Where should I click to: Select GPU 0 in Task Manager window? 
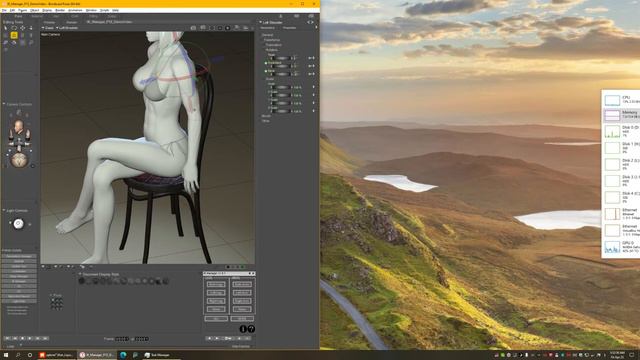point(622,247)
